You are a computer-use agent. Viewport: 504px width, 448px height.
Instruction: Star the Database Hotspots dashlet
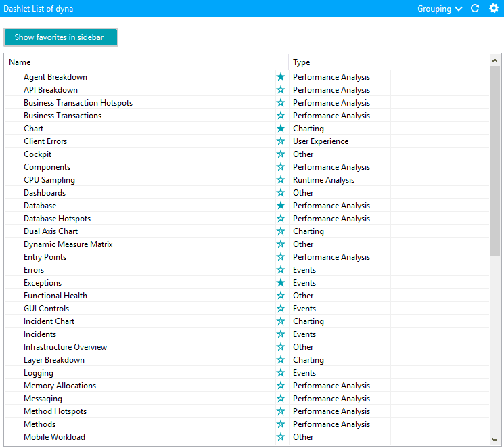(x=281, y=219)
